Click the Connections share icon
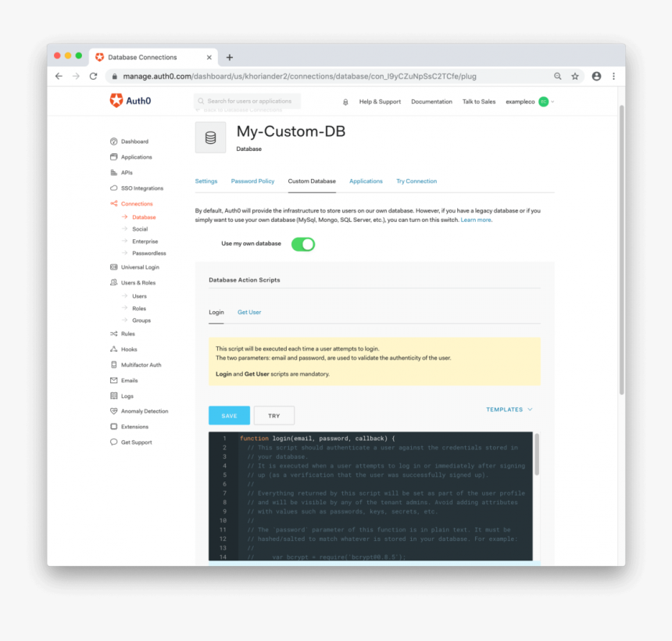672x641 pixels. point(113,204)
